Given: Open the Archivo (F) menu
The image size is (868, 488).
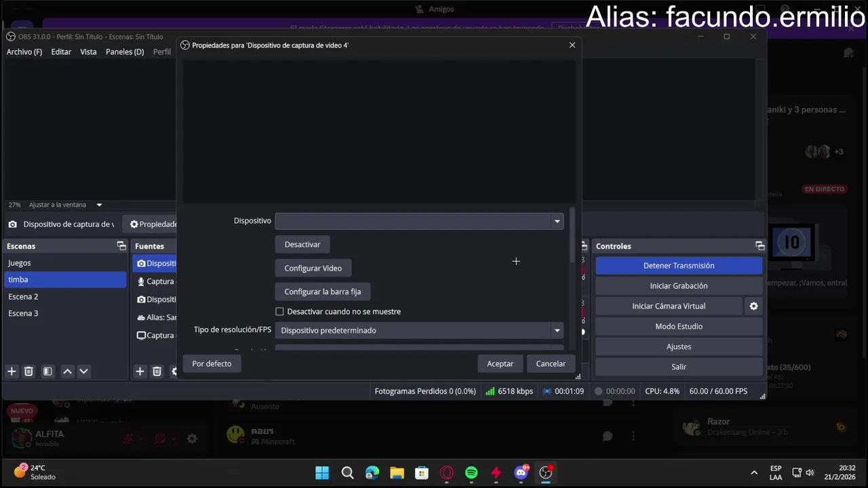Looking at the screenshot, I should pyautogui.click(x=24, y=52).
